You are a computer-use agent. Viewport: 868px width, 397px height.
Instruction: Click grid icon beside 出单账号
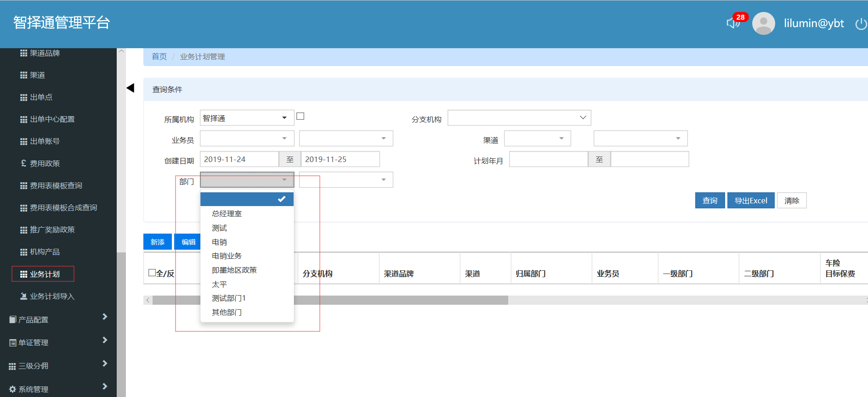click(x=23, y=141)
